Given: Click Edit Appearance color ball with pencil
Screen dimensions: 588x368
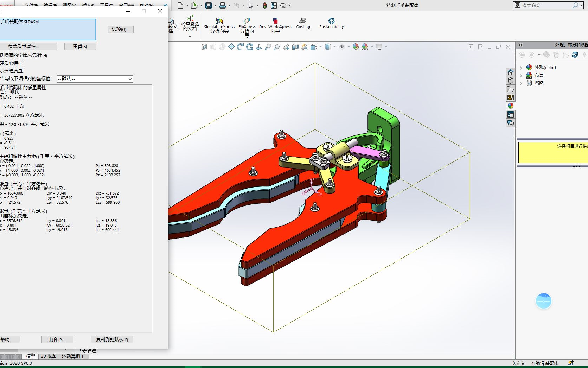Looking at the screenshot, I should click(356, 47).
